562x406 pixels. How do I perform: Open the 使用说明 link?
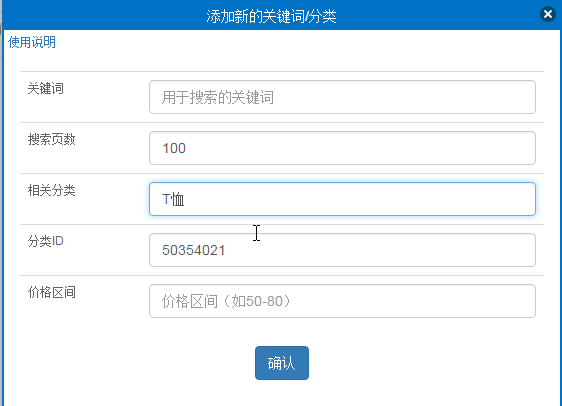point(32,42)
